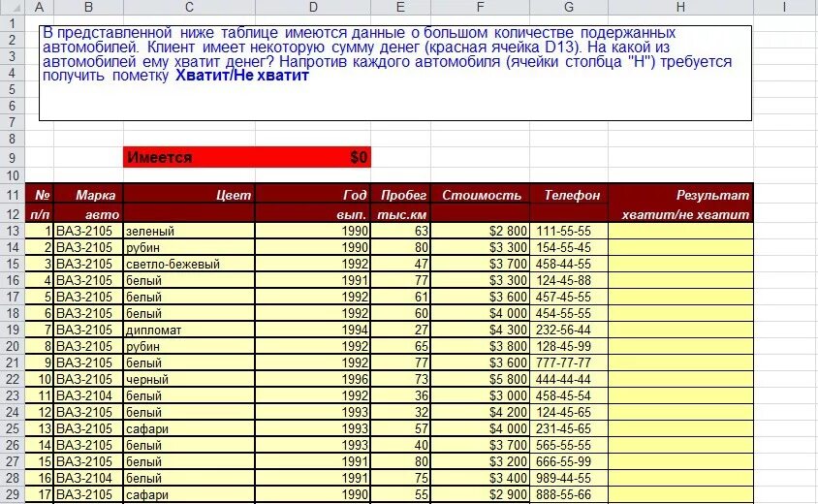The image size is (818, 504).
Task: Select column header H
Action: tap(680, 7)
